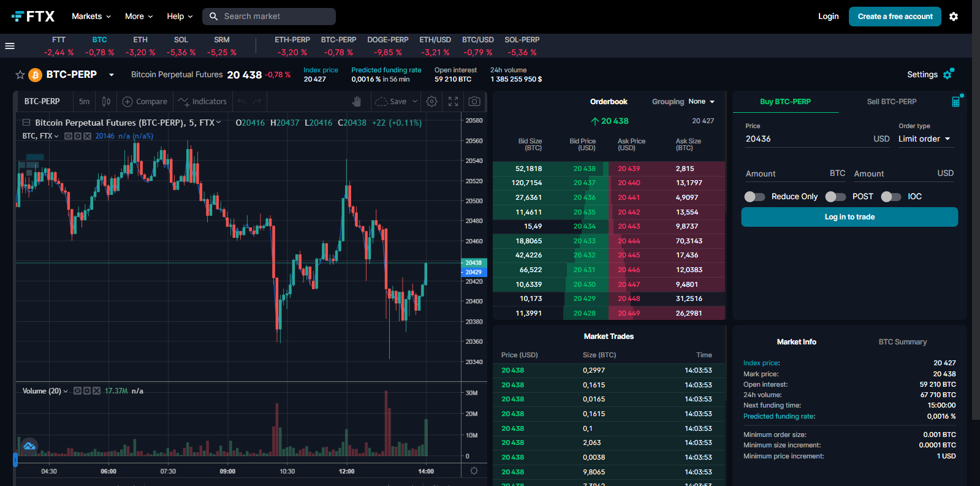This screenshot has height=486, width=980.
Task: Click the FTX logo
Action: point(33,17)
